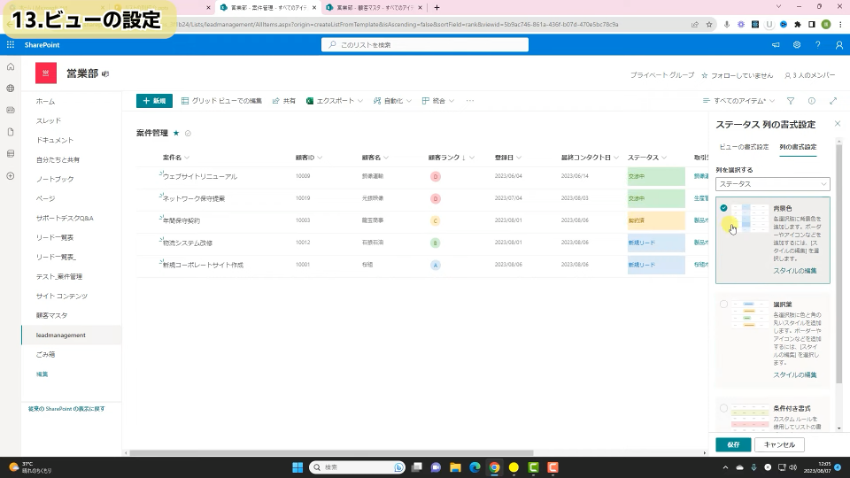Open Microsoft Edge from the taskbar
850x478 pixels.
click(474, 467)
